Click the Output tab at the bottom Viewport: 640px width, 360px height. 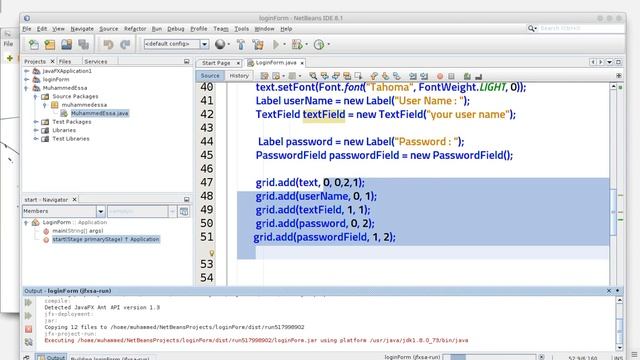(51, 357)
